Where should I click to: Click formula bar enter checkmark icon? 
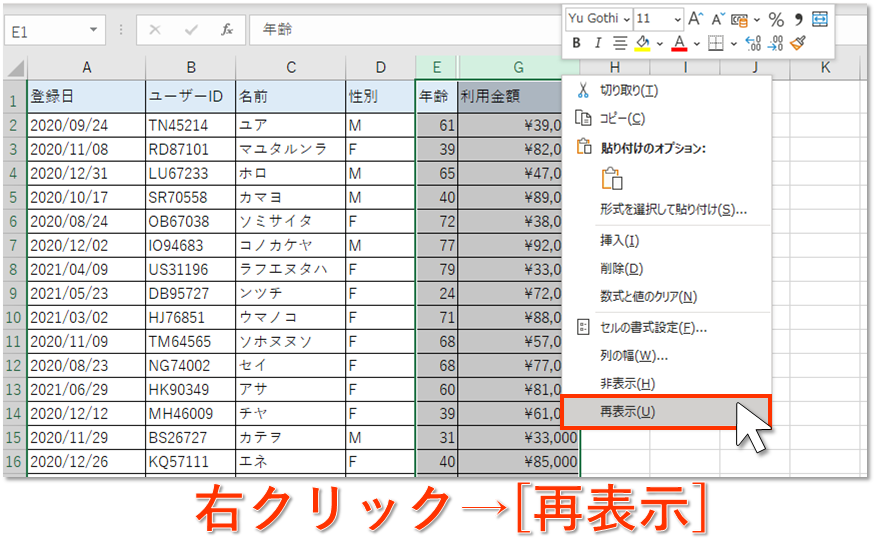click(191, 30)
